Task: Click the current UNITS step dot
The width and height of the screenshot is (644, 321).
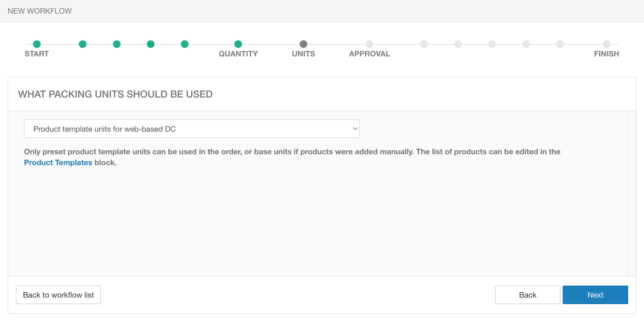Action: tap(303, 44)
